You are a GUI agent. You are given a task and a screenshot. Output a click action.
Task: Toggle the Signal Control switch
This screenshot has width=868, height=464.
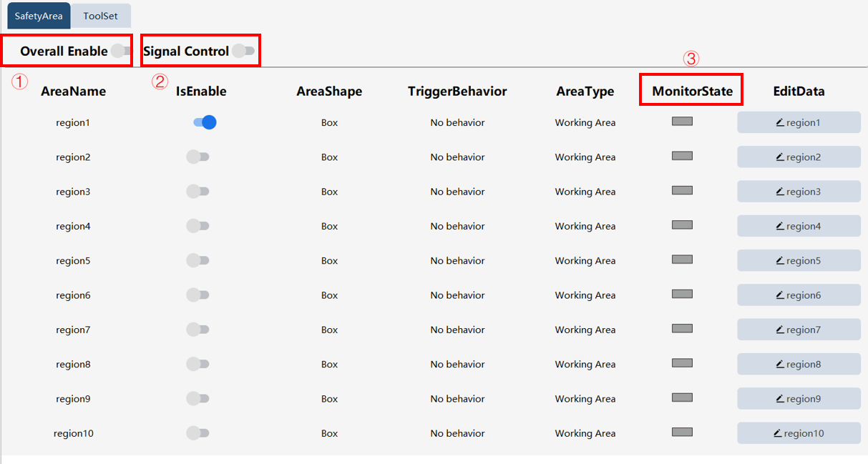[x=243, y=51]
